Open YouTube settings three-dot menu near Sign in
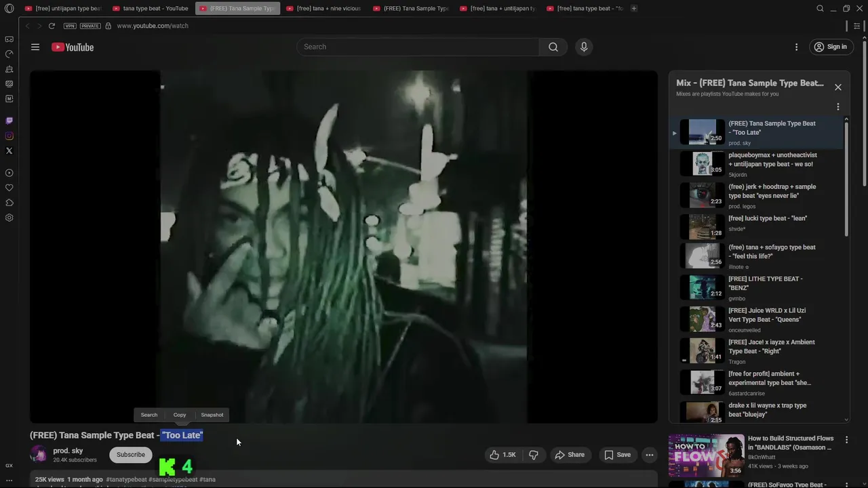Viewport: 868px width, 488px height. [797, 47]
